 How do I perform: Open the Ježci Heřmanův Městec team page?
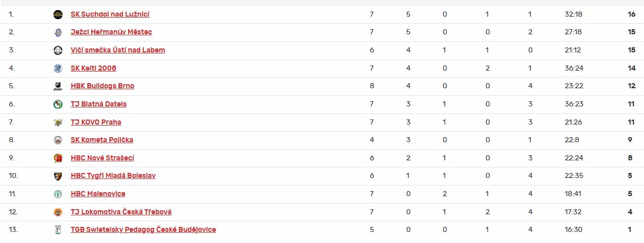point(111,32)
